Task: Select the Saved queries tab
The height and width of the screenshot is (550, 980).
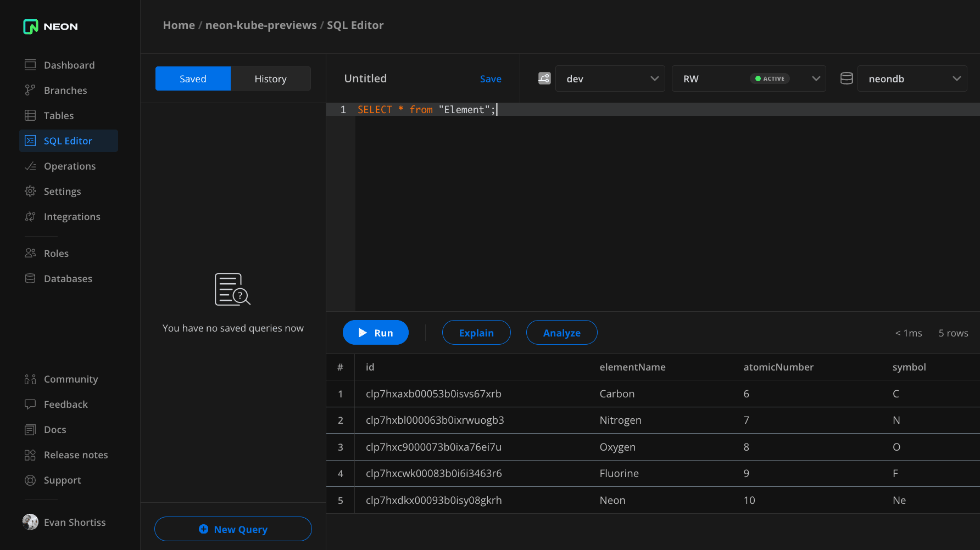Action: (193, 78)
